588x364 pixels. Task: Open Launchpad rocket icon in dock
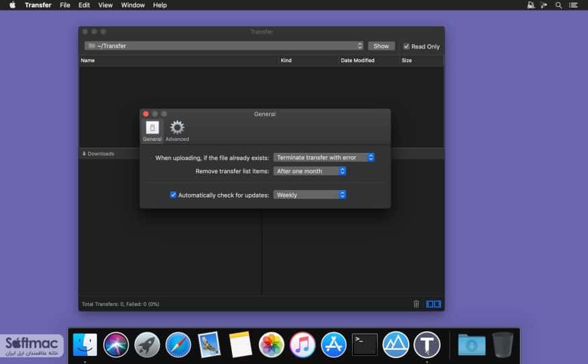click(147, 344)
